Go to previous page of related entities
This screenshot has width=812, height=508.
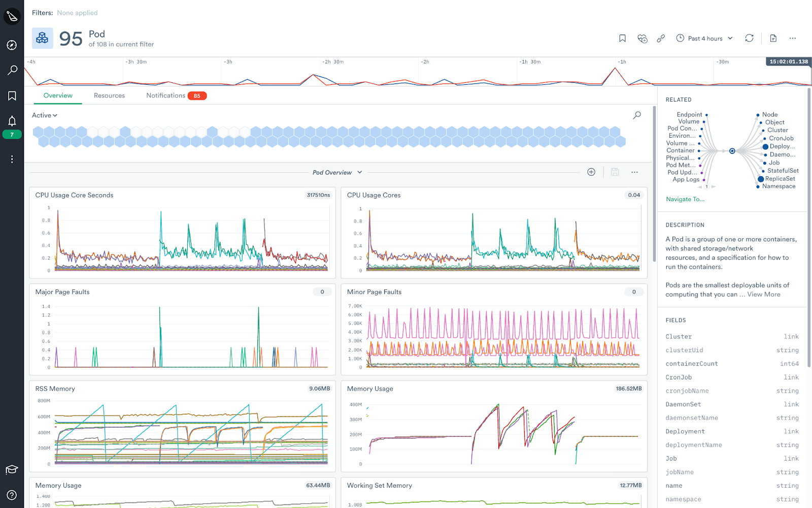(700, 187)
